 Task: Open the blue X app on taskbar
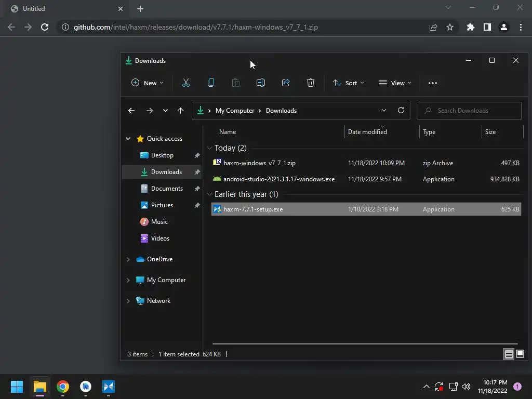pos(109,387)
